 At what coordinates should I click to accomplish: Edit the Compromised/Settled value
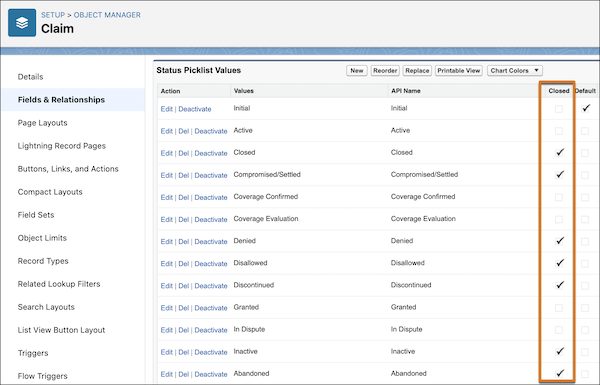click(166, 175)
